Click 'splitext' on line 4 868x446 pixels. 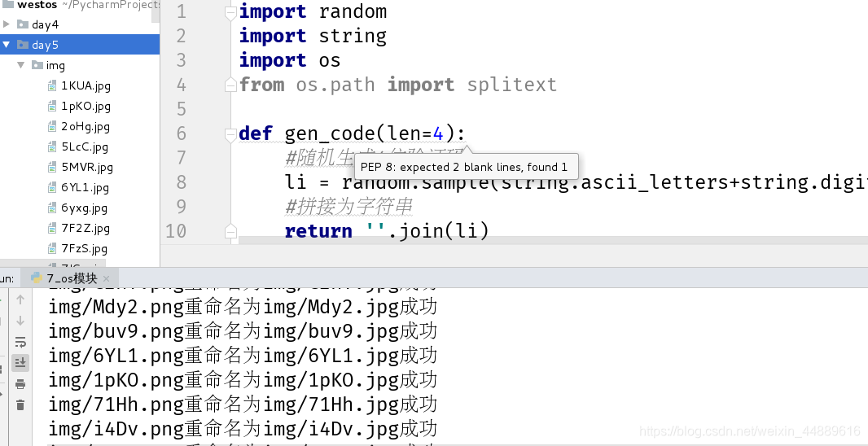click(511, 85)
